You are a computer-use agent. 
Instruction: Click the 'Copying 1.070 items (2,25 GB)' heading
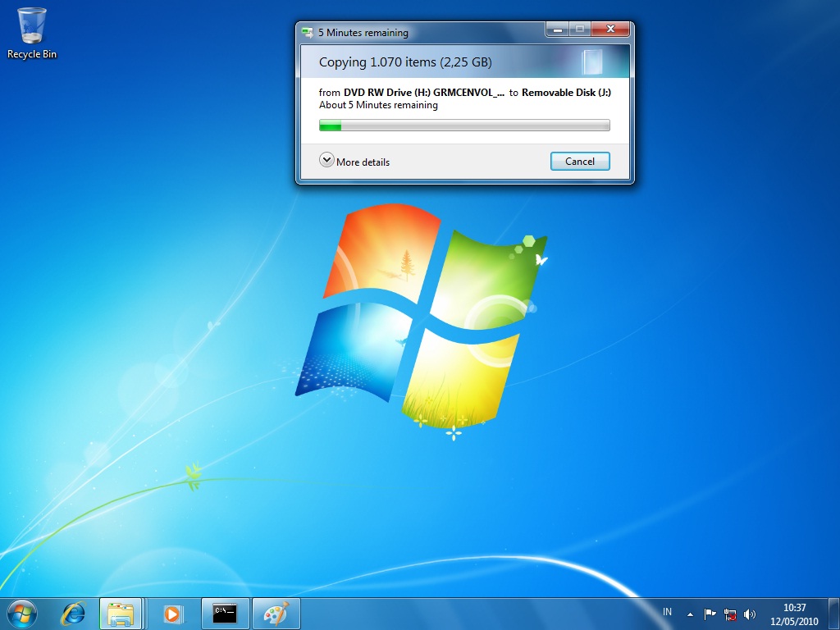click(405, 62)
